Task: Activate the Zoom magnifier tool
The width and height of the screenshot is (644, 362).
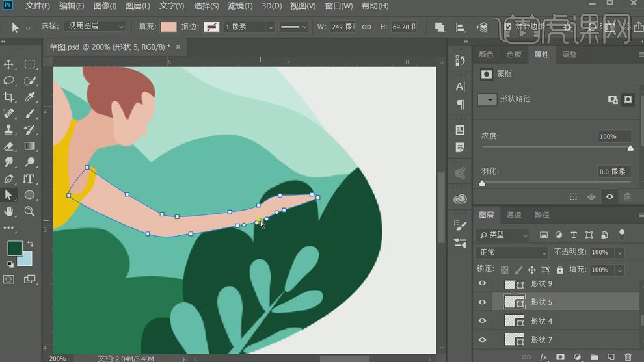Action: (x=29, y=211)
